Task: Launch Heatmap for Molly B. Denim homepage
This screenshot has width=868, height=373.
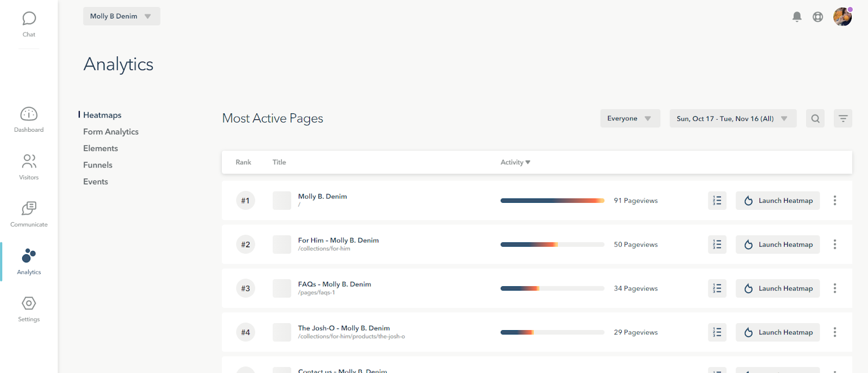Action: pos(778,201)
